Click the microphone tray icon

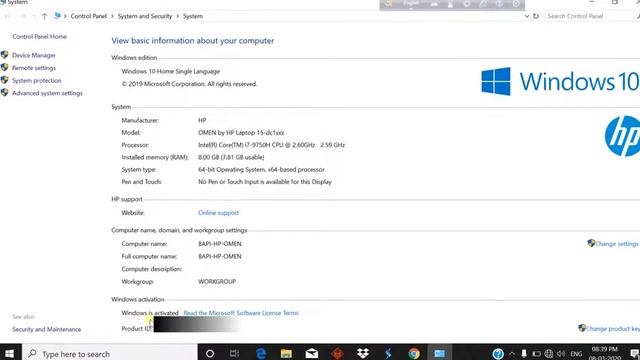point(524,353)
